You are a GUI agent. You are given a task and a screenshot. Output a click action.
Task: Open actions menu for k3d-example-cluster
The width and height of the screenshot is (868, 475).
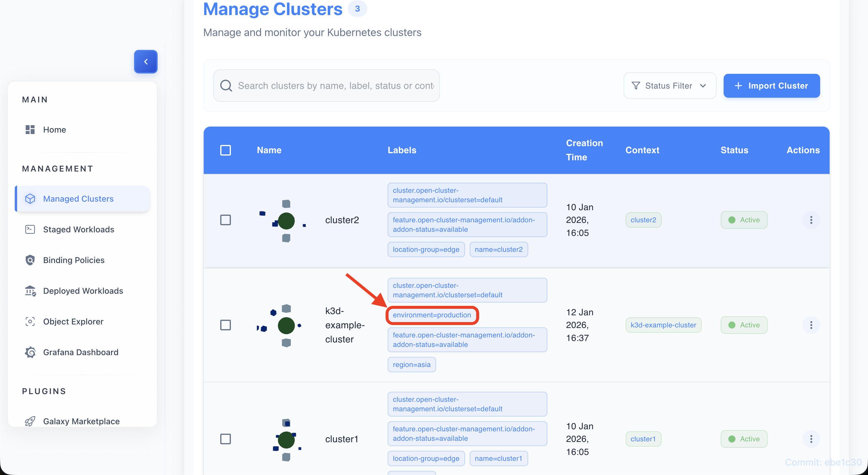tap(811, 325)
